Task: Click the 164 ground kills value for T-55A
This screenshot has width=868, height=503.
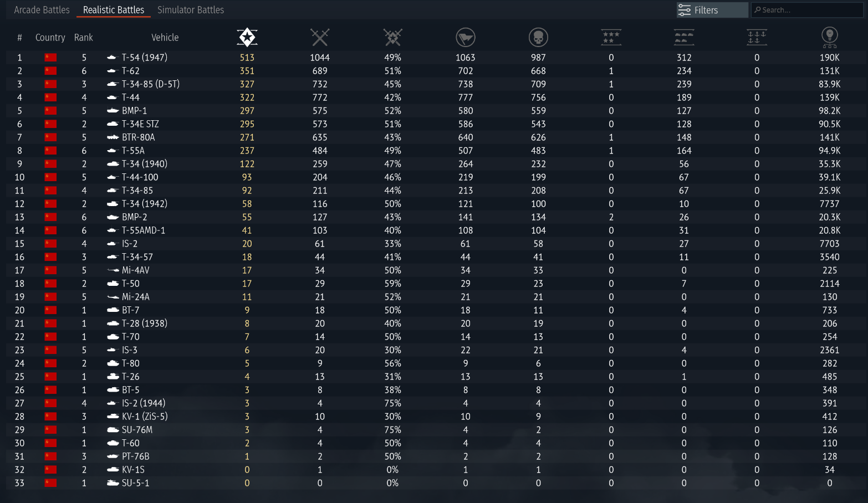Action: point(684,151)
